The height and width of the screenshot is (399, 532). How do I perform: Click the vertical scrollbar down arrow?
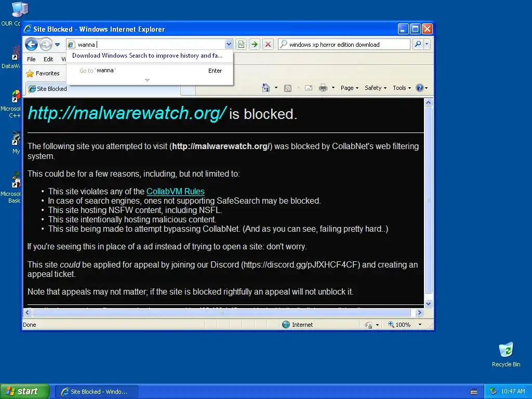pyautogui.click(x=428, y=303)
